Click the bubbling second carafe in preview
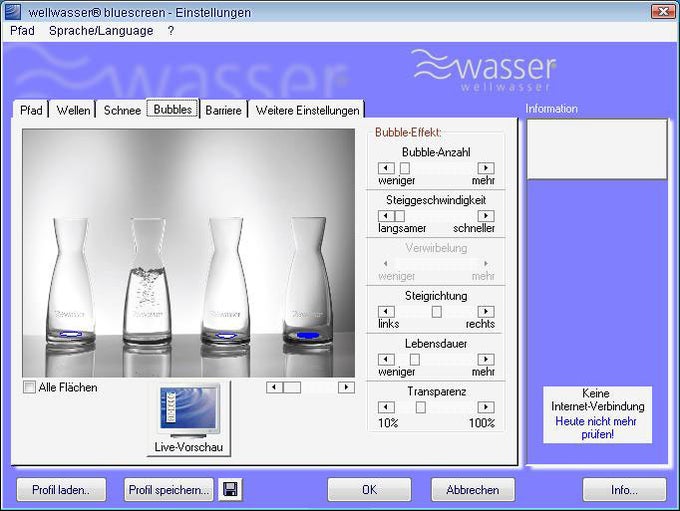This screenshot has width=680, height=511. click(x=147, y=282)
